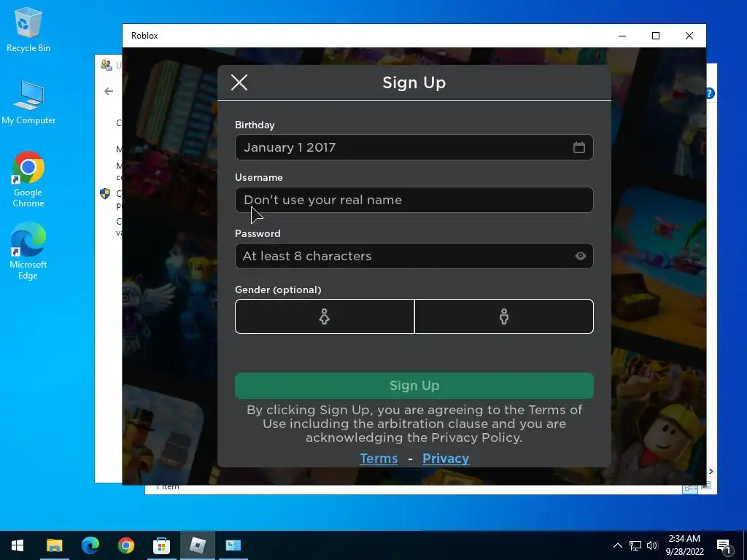747x560 pixels.
Task: Open Chrome from the taskbar
Action: 125,545
